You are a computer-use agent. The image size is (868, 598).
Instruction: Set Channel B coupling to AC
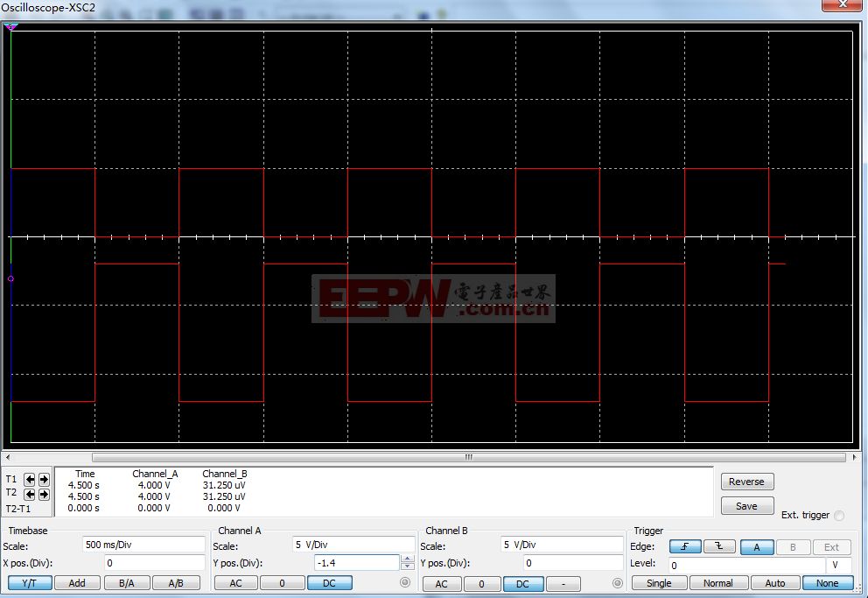click(x=441, y=584)
